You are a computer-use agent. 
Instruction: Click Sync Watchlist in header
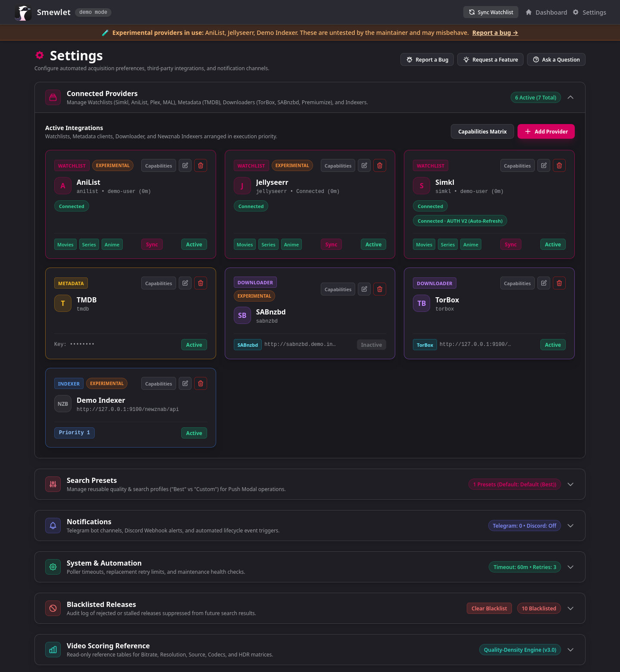point(491,12)
